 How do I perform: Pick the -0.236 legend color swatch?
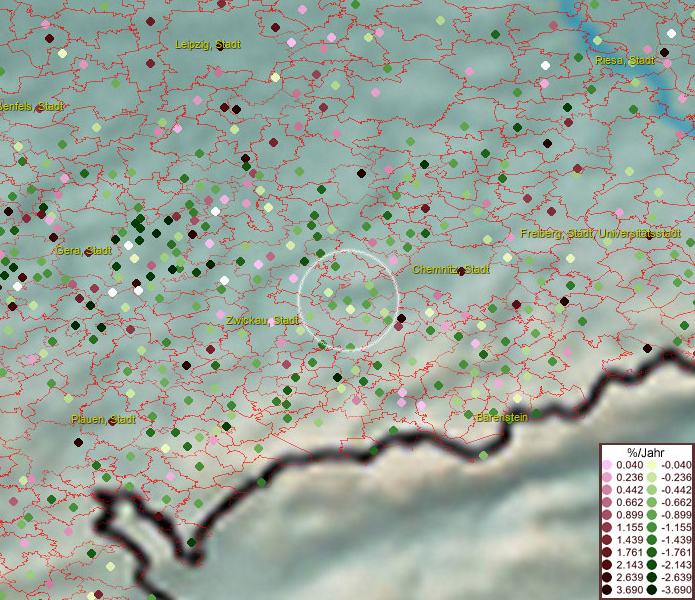pos(652,477)
